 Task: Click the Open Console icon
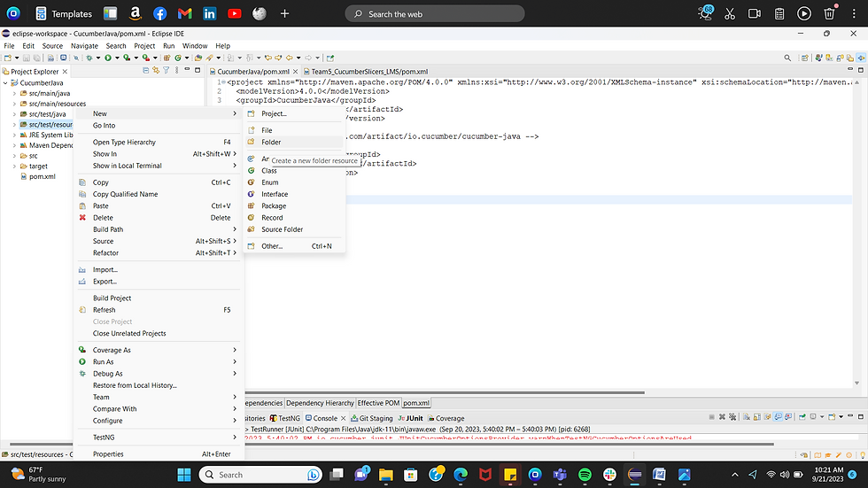click(832, 416)
